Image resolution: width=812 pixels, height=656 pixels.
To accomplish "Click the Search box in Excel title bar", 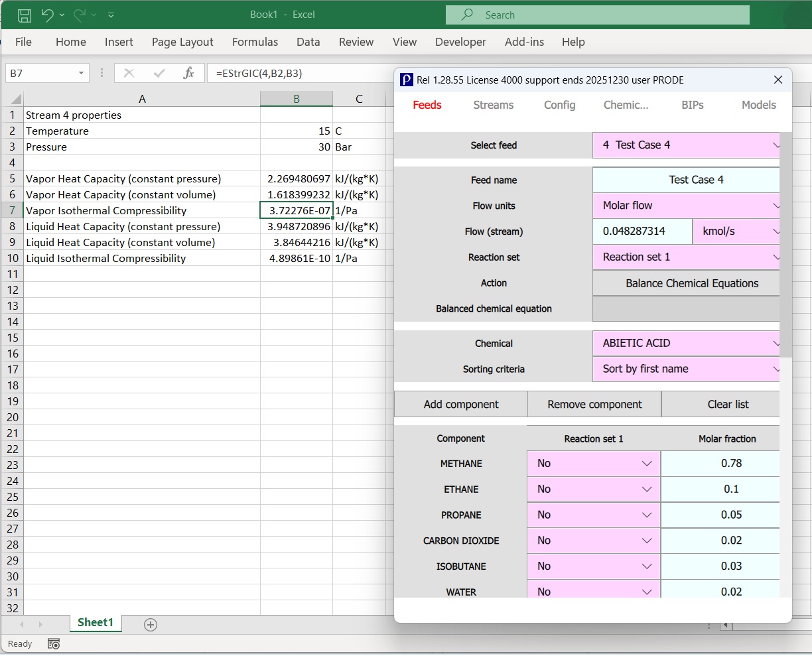I will (598, 15).
